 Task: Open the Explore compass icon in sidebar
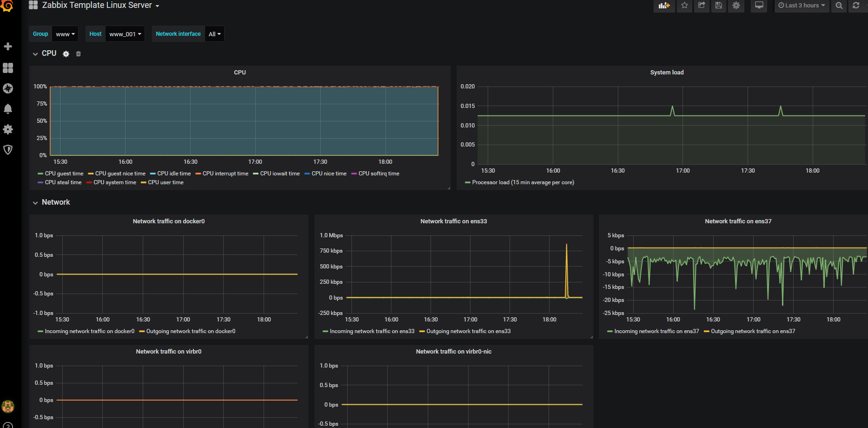pos(8,88)
